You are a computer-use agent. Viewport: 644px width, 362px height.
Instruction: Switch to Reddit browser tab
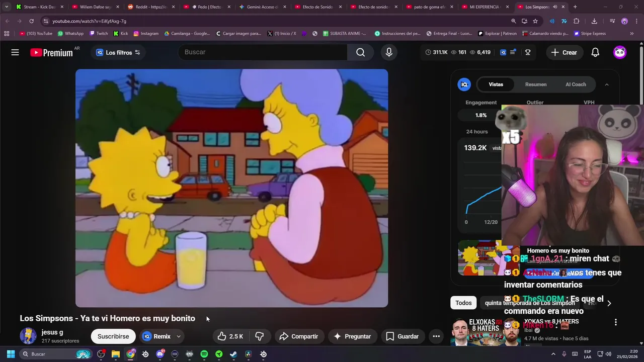(151, 7)
